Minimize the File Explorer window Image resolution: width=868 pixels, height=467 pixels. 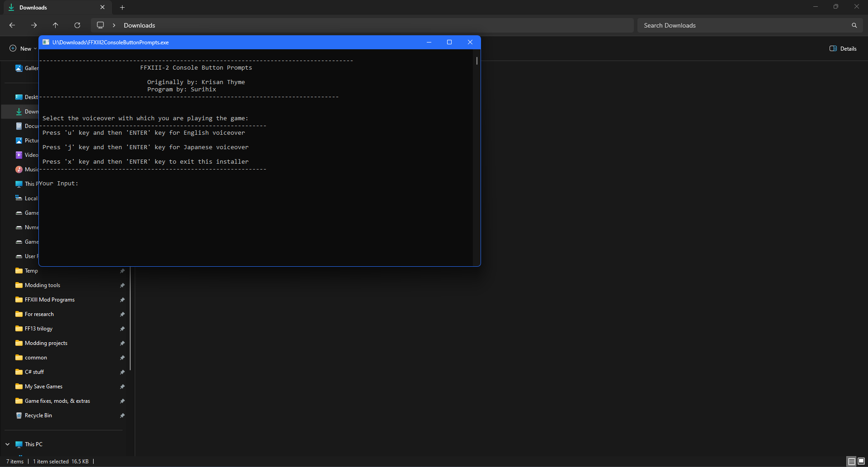click(816, 7)
